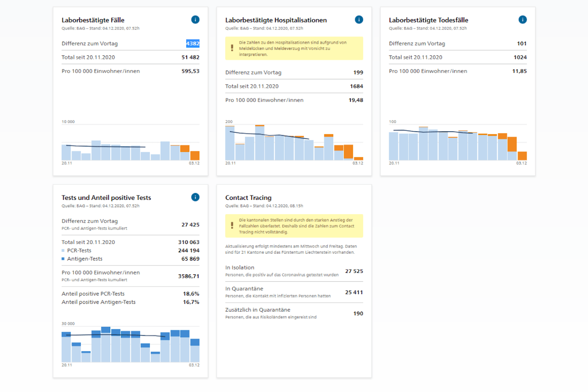Click first bar of Hospitalisationen chart
Viewport: 588px width, 392px height.
coord(230,143)
